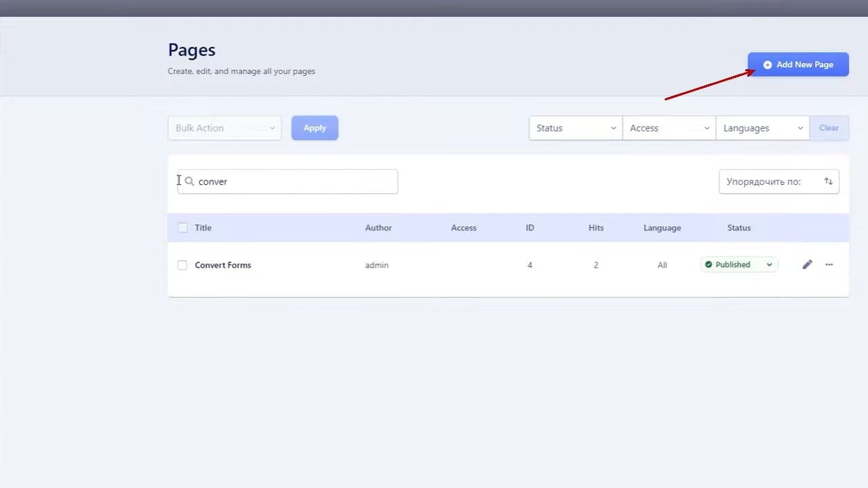Click the magnifier search icon
The height and width of the screenshot is (488, 868).
tap(189, 182)
